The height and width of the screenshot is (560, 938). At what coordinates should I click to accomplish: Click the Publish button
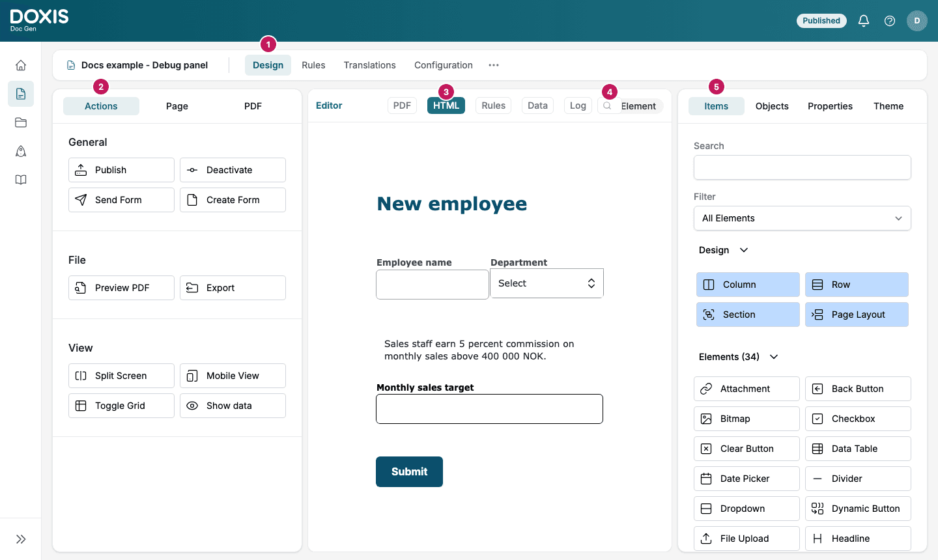point(121,170)
